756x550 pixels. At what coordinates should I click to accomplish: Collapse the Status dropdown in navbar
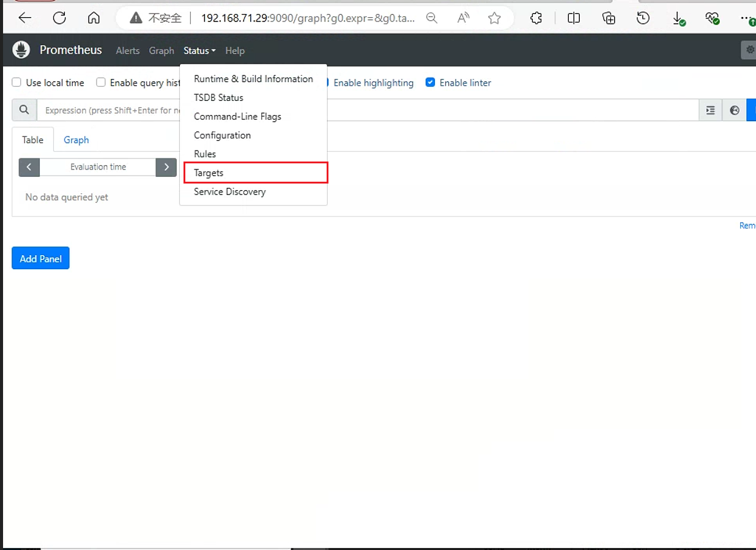coord(199,51)
